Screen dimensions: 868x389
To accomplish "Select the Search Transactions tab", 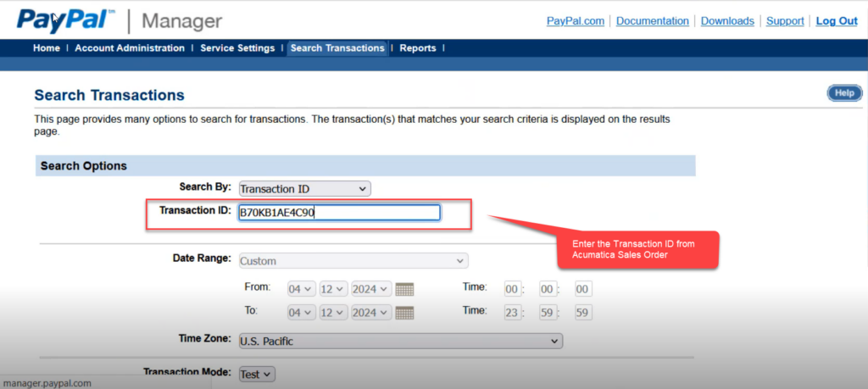I will point(337,48).
